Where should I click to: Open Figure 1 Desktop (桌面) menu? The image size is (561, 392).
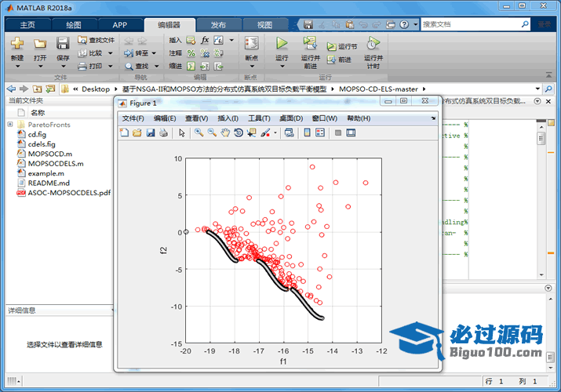291,118
